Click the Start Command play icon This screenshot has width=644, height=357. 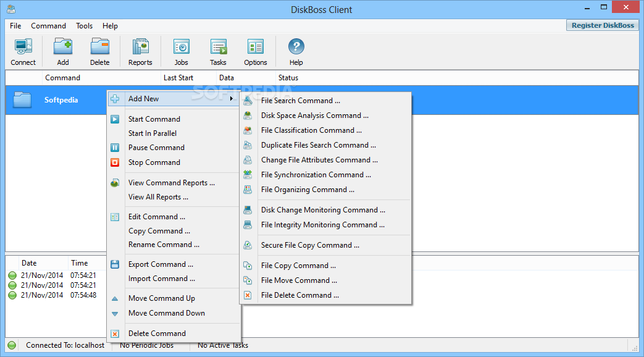point(115,119)
